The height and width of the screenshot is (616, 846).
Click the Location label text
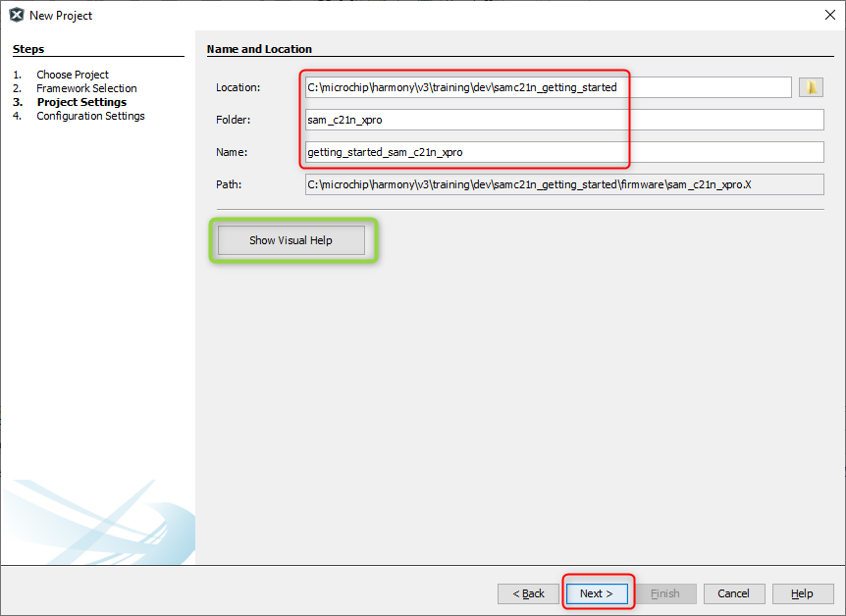238,87
